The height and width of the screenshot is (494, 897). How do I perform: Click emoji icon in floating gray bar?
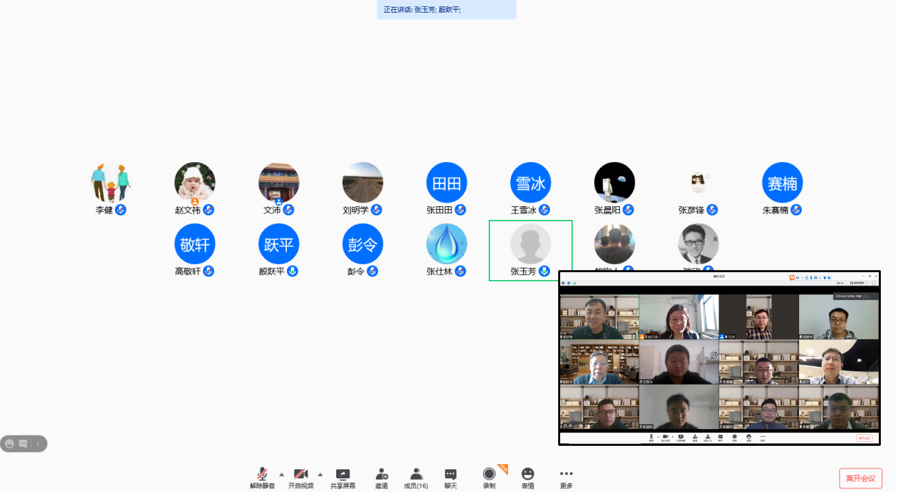click(10, 444)
